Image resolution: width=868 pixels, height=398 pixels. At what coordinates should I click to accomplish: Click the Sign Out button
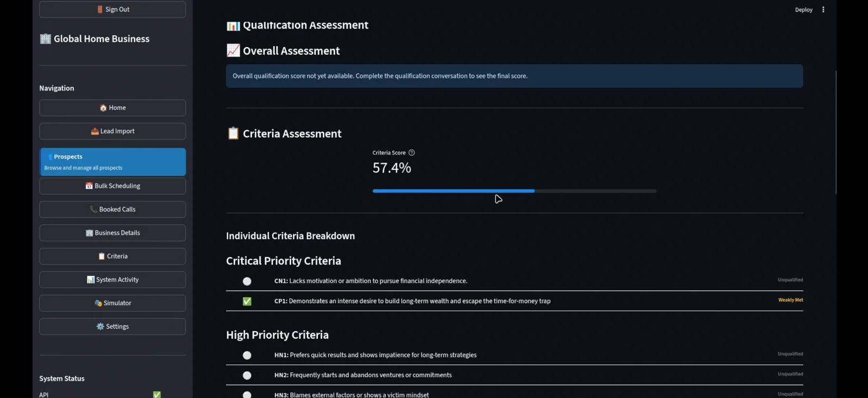(x=112, y=9)
